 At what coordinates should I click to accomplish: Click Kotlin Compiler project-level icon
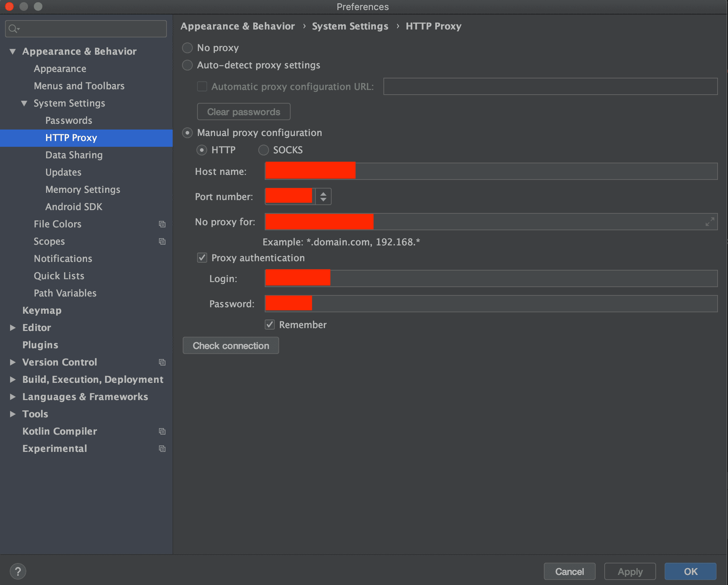[162, 431]
